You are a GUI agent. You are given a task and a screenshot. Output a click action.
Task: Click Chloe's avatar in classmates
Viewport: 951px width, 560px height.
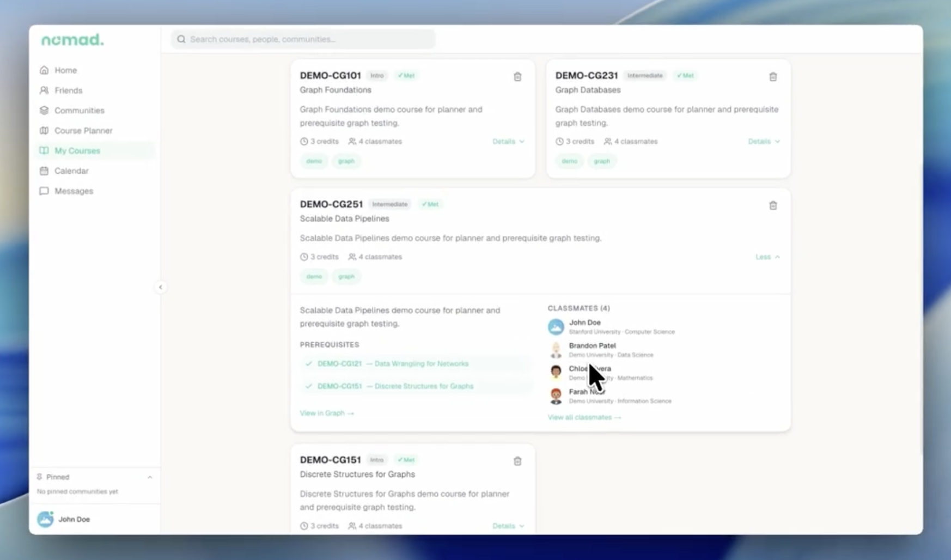(x=556, y=373)
